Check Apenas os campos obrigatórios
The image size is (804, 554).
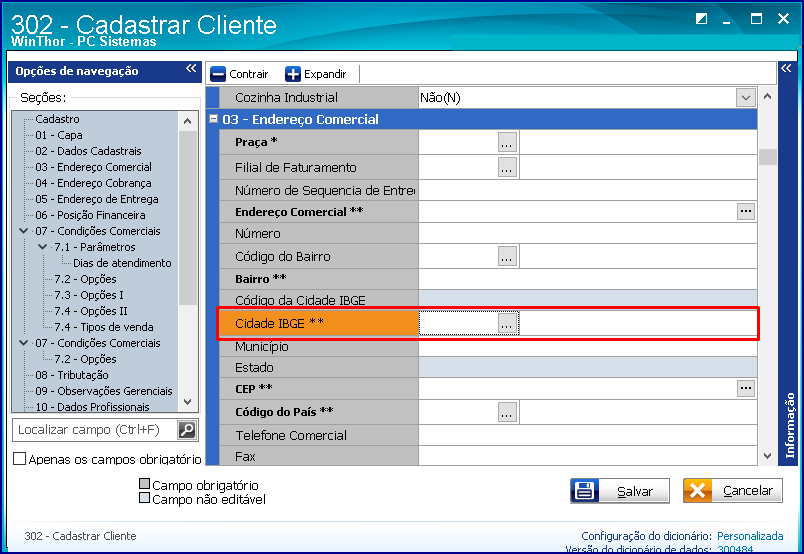[19, 459]
